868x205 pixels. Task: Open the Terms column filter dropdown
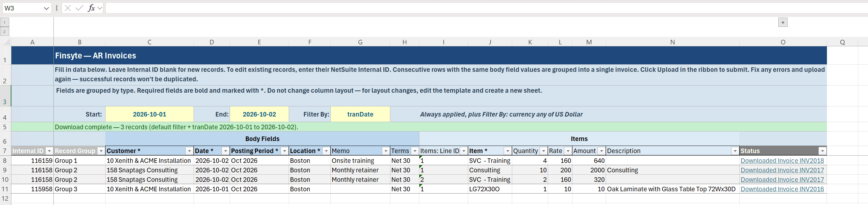pyautogui.click(x=415, y=151)
